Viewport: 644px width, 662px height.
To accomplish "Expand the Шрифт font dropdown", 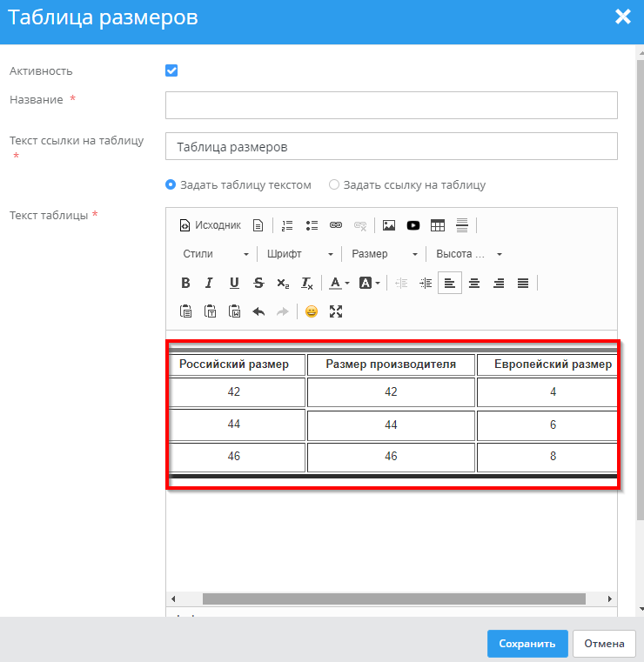I will pyautogui.click(x=299, y=254).
